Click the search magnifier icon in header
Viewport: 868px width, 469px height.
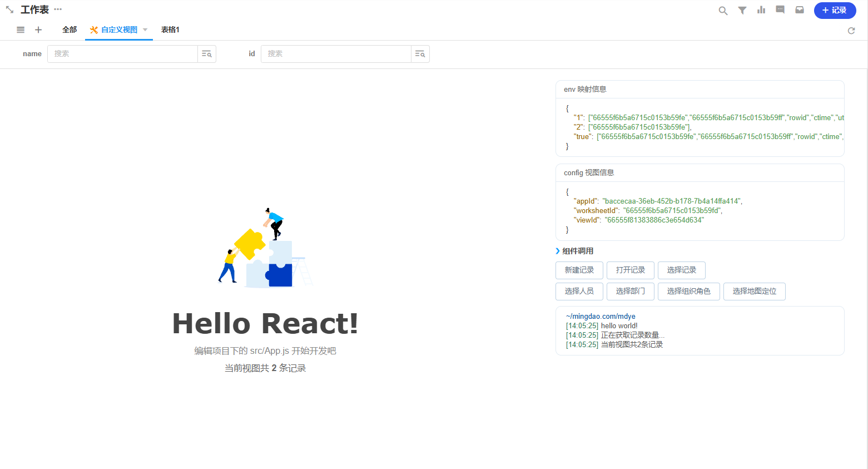723,11
